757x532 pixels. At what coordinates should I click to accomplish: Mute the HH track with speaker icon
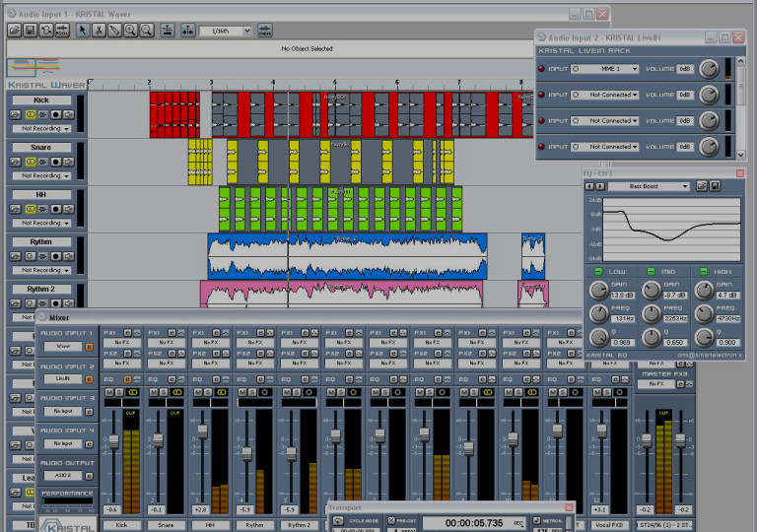[x=69, y=209]
